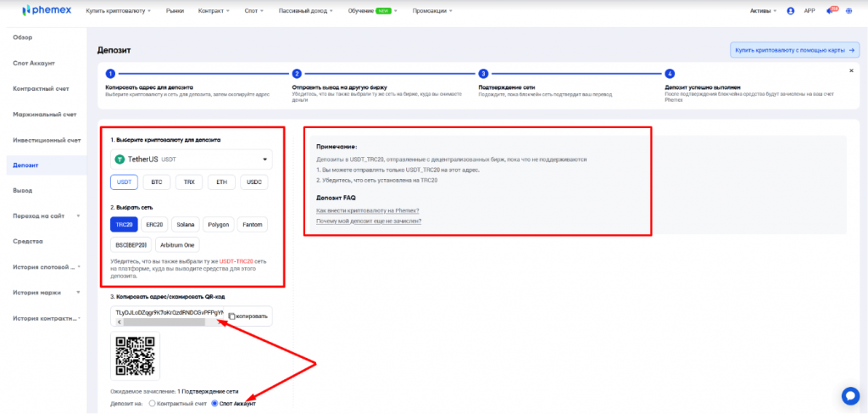Open notifications megaphone icon
The width and height of the screenshot is (868, 414).
(x=830, y=11)
